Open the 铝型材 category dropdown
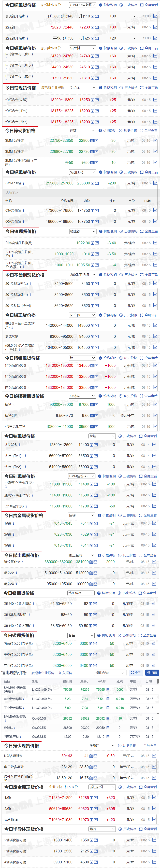 click(x=83, y=48)
